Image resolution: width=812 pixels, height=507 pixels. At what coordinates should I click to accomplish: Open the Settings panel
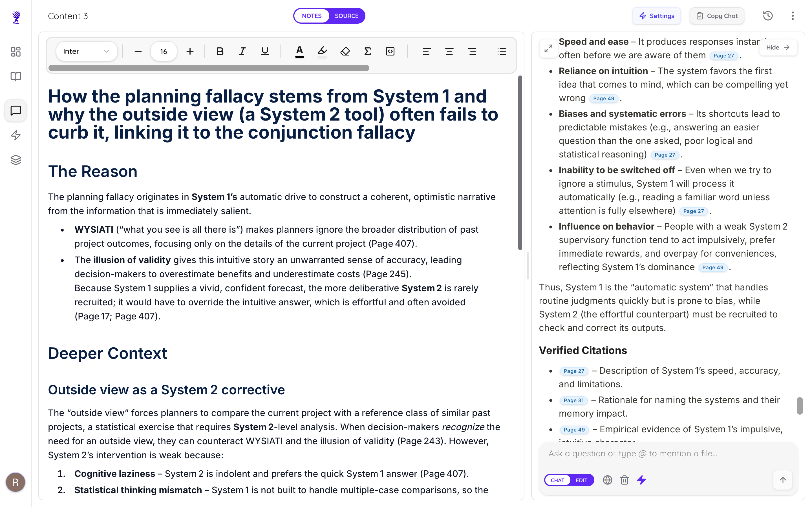tap(656, 16)
